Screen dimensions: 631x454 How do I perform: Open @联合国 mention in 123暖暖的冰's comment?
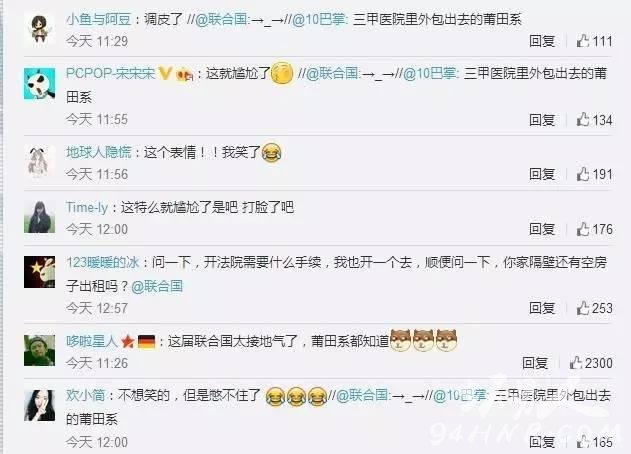tap(157, 286)
